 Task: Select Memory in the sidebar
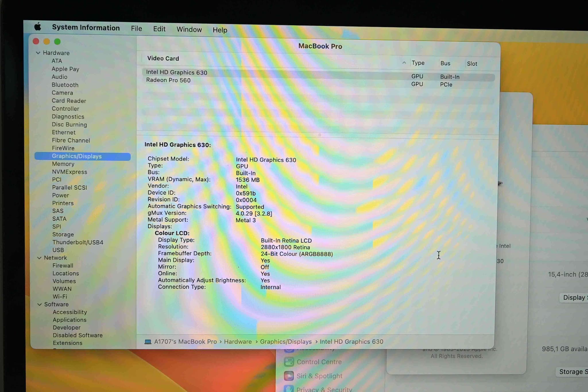(63, 164)
